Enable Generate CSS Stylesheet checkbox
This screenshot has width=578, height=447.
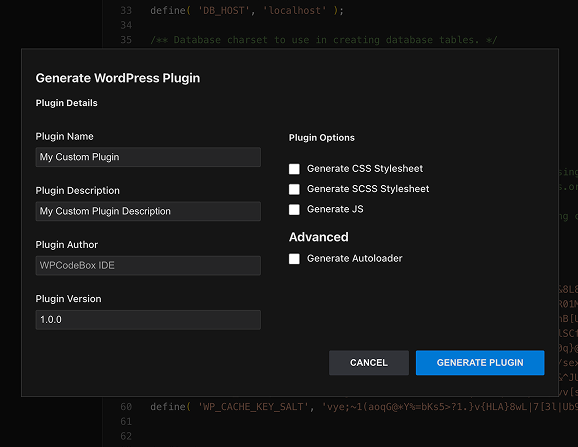click(x=294, y=169)
